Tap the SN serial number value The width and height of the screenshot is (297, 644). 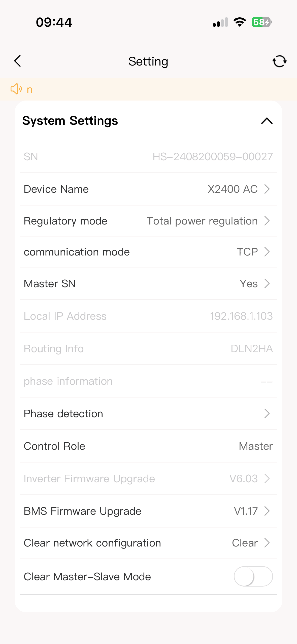click(x=213, y=157)
